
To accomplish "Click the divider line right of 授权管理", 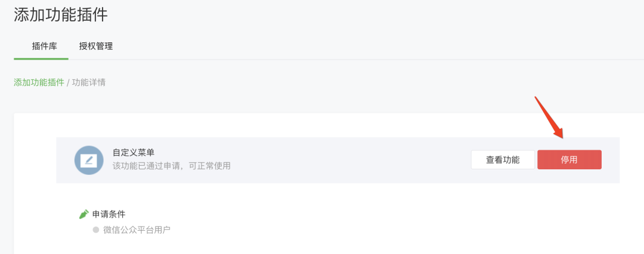I will tap(370, 59).
